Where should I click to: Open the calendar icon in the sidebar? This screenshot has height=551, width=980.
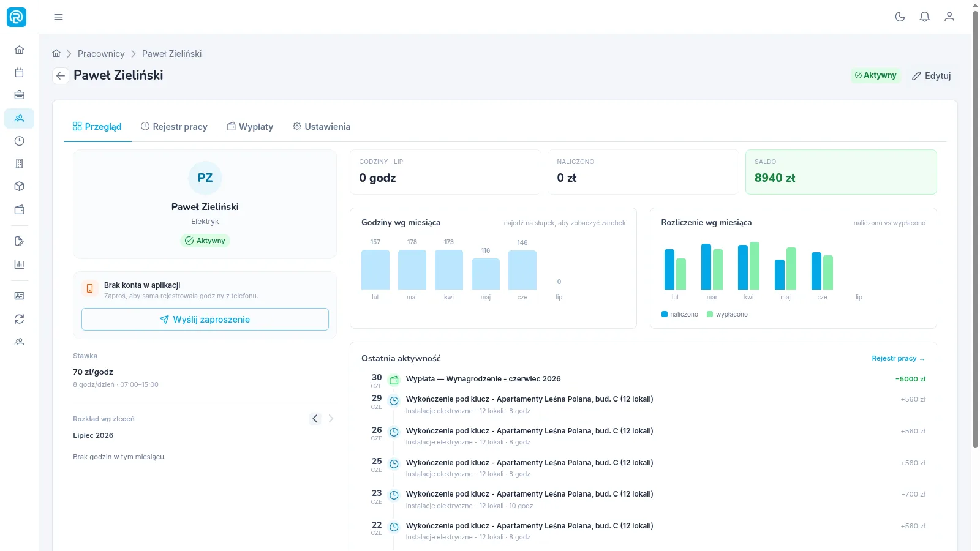coord(19,72)
